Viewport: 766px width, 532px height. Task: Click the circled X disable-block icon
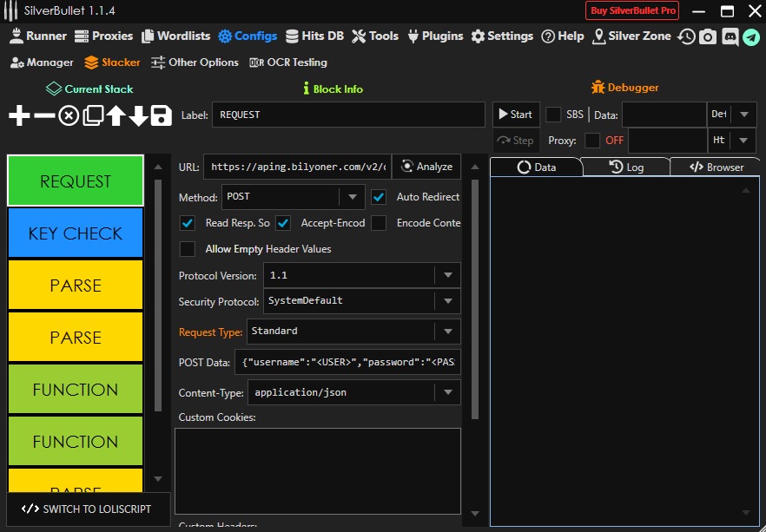click(x=69, y=115)
